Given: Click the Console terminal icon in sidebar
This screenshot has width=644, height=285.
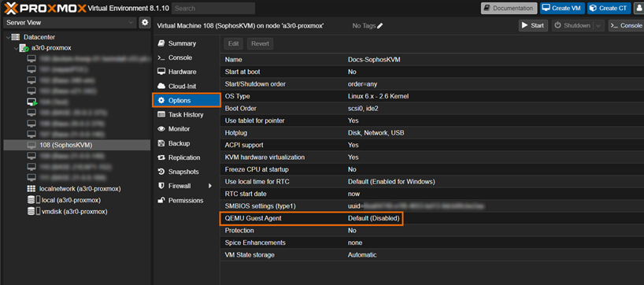Looking at the screenshot, I should click(x=161, y=57).
